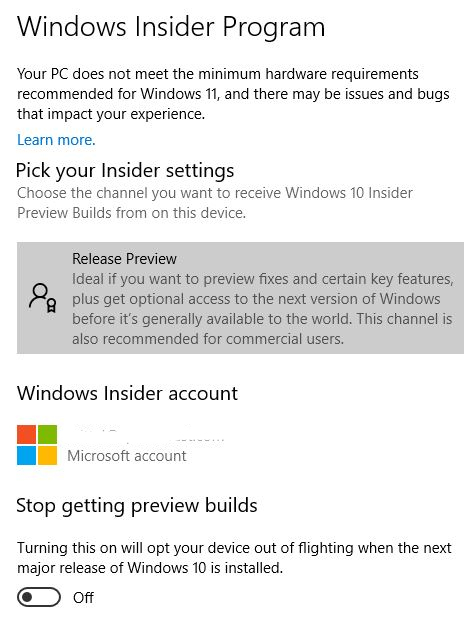Click the Microsoft account label
The width and height of the screenshot is (476, 643).
(x=127, y=456)
